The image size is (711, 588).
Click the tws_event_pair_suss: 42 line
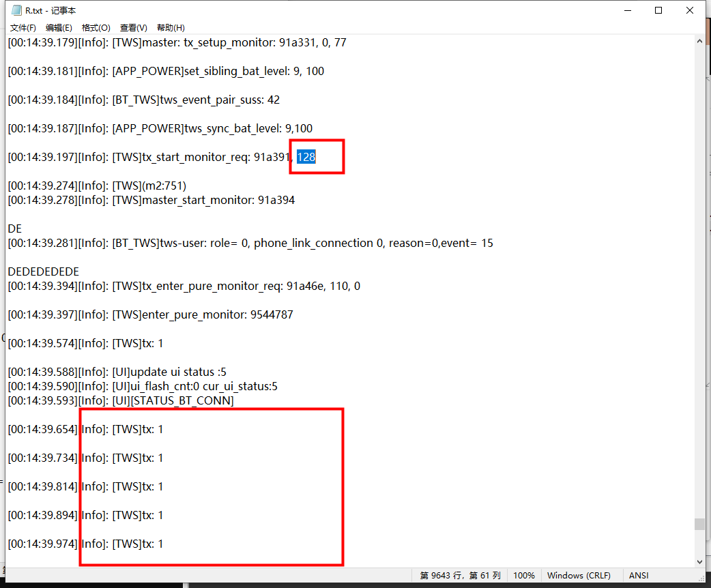[144, 100]
